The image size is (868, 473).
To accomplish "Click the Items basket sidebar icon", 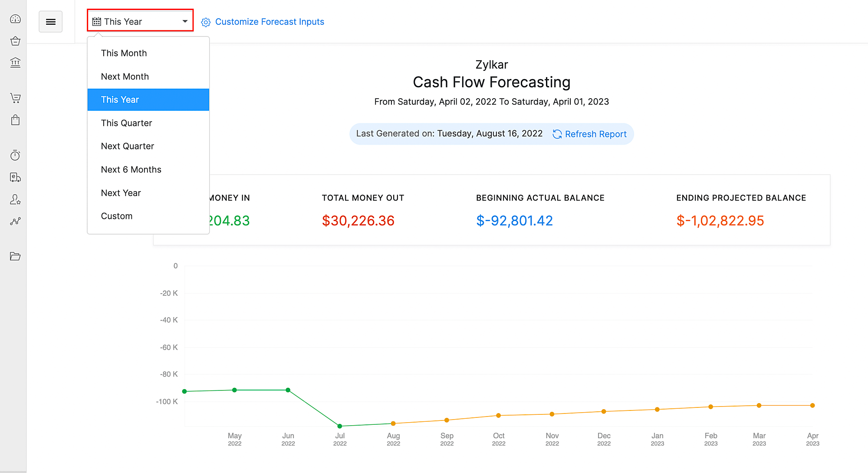I will click(x=15, y=41).
